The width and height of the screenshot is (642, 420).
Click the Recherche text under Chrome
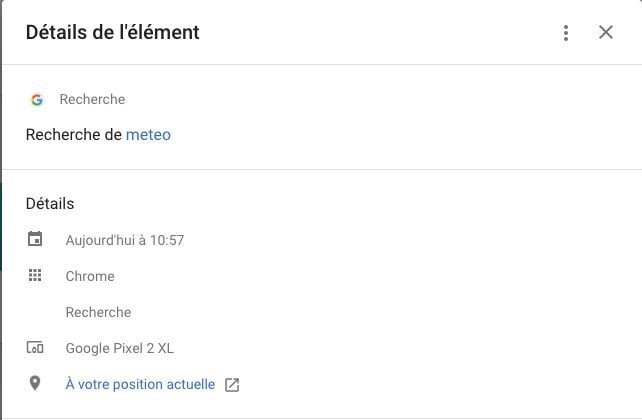[98, 312]
